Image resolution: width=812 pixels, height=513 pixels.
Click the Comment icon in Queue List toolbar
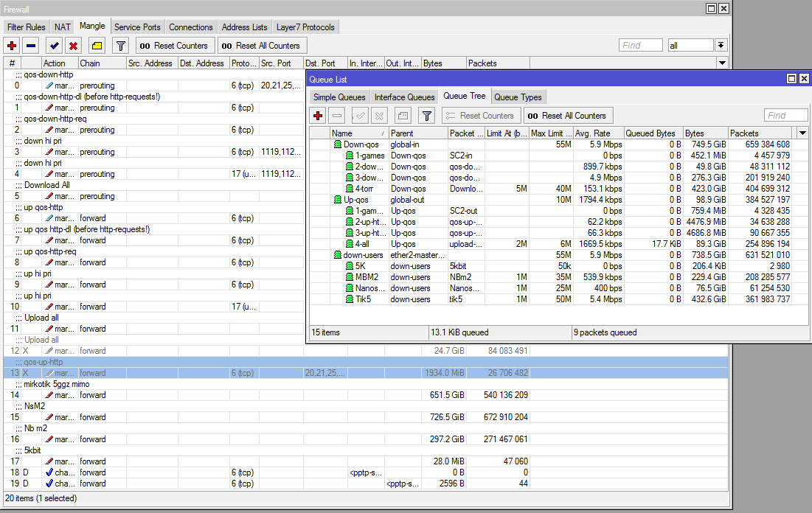403,116
